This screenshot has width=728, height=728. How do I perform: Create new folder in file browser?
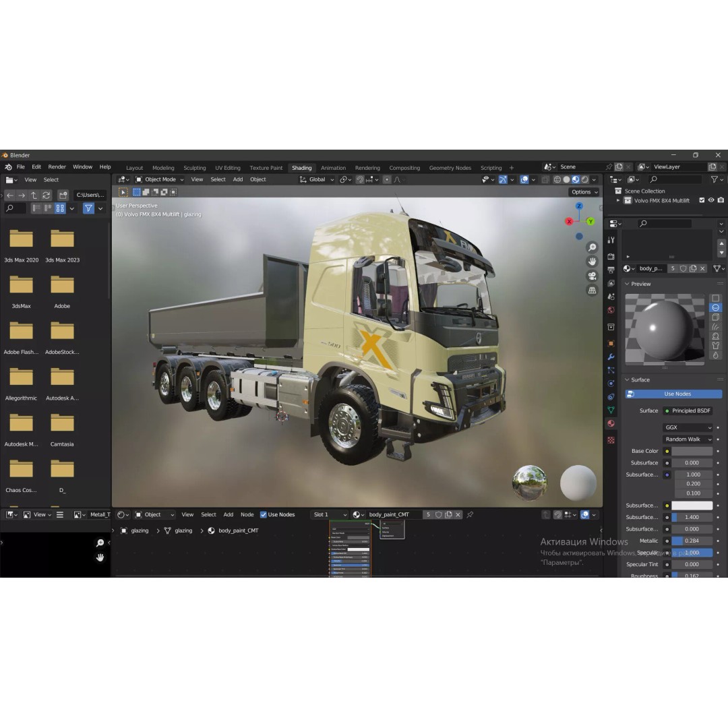tap(63, 195)
